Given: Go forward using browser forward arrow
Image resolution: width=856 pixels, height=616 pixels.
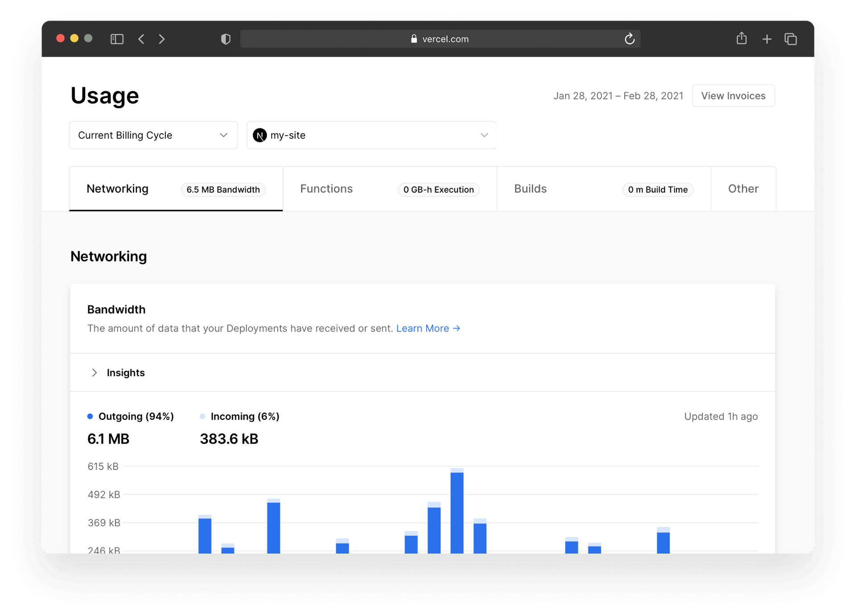Looking at the screenshot, I should (x=162, y=39).
